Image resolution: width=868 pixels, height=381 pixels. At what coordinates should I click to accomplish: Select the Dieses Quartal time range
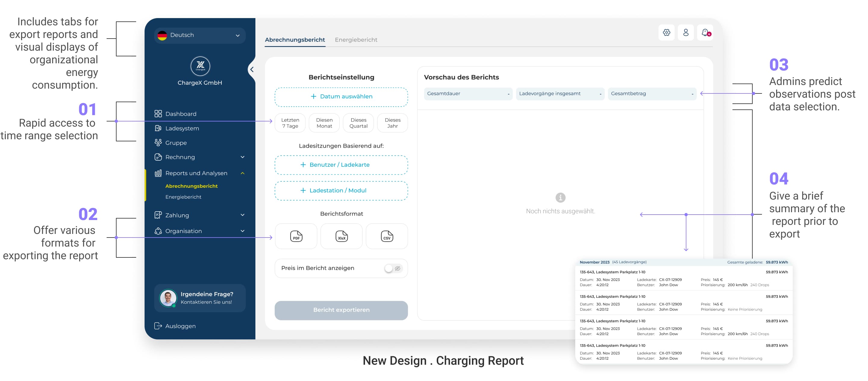358,123
